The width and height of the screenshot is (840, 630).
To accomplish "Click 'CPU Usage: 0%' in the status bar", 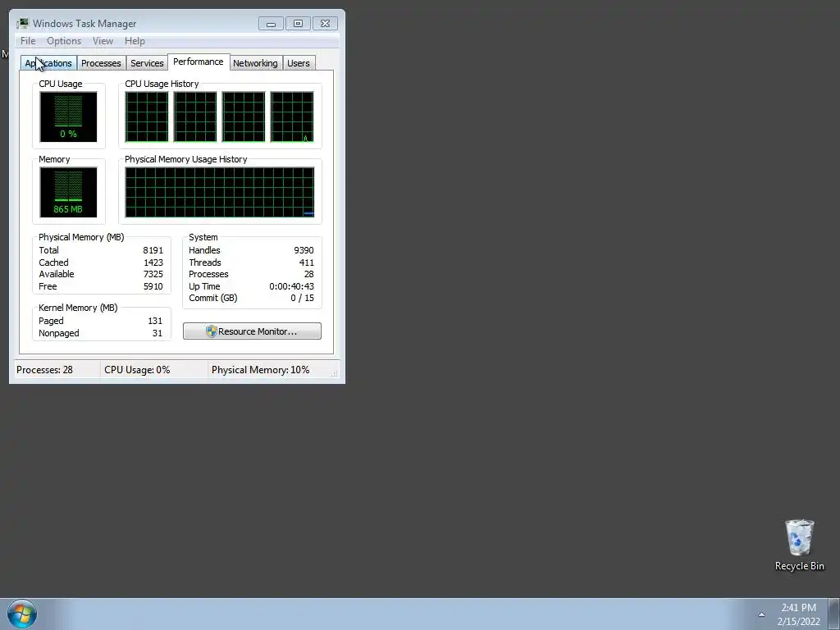I will click(137, 370).
